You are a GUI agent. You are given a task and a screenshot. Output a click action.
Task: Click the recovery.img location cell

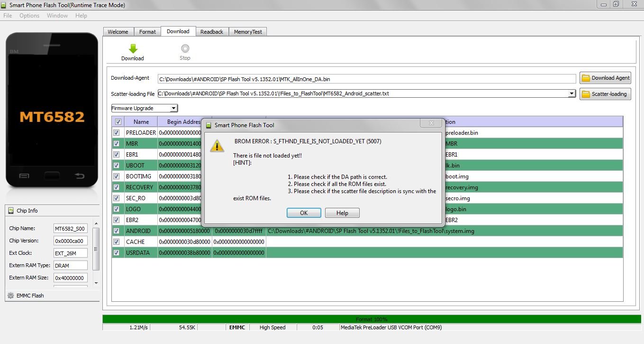(534, 187)
